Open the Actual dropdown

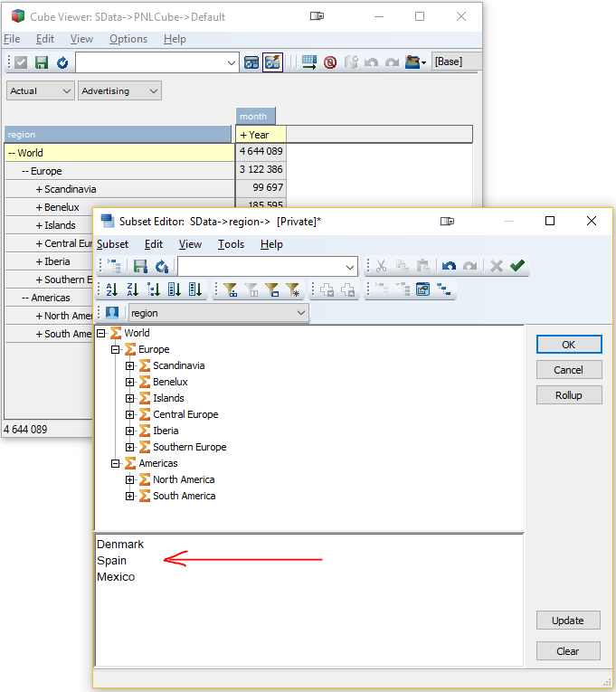pyautogui.click(x=41, y=91)
